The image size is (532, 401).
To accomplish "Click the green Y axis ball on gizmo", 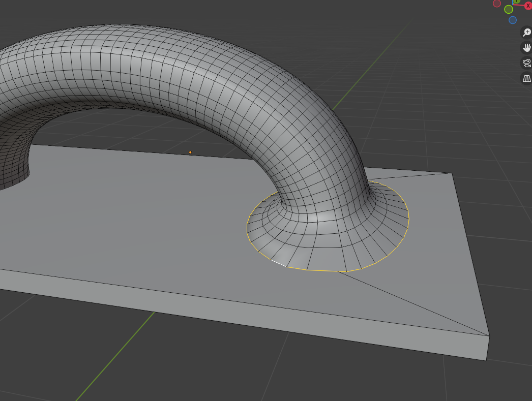I will [x=517, y=2].
